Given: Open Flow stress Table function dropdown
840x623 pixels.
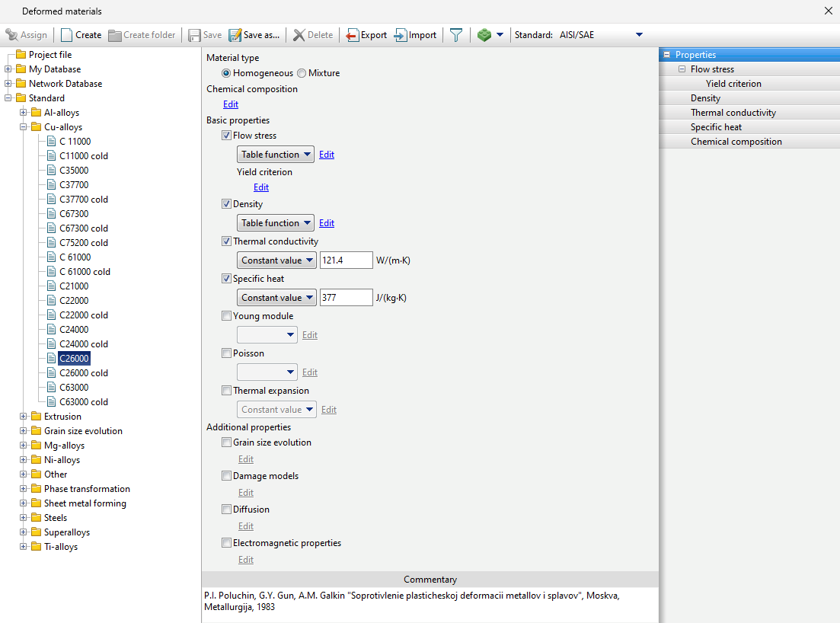Looking at the screenshot, I should [276, 155].
